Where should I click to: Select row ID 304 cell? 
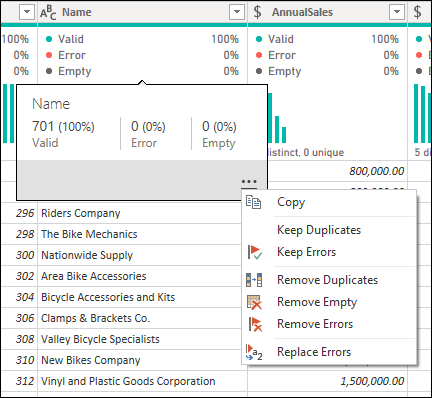click(x=19, y=297)
